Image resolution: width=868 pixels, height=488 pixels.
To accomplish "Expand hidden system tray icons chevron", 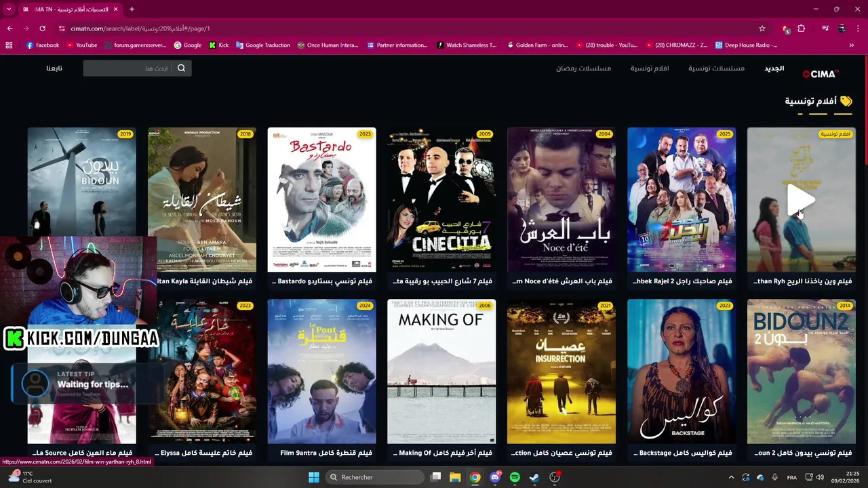I will [731, 478].
